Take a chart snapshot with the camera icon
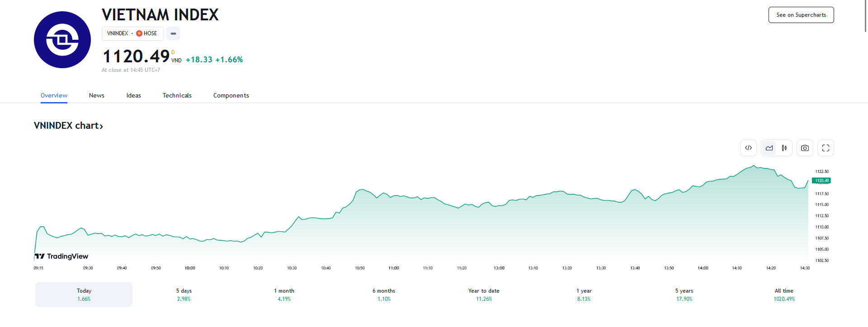The height and width of the screenshot is (327, 868). point(805,148)
